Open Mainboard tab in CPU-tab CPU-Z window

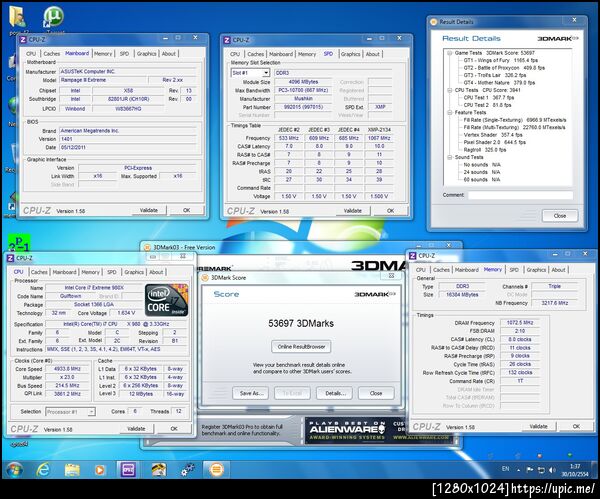pyautogui.click(x=64, y=272)
